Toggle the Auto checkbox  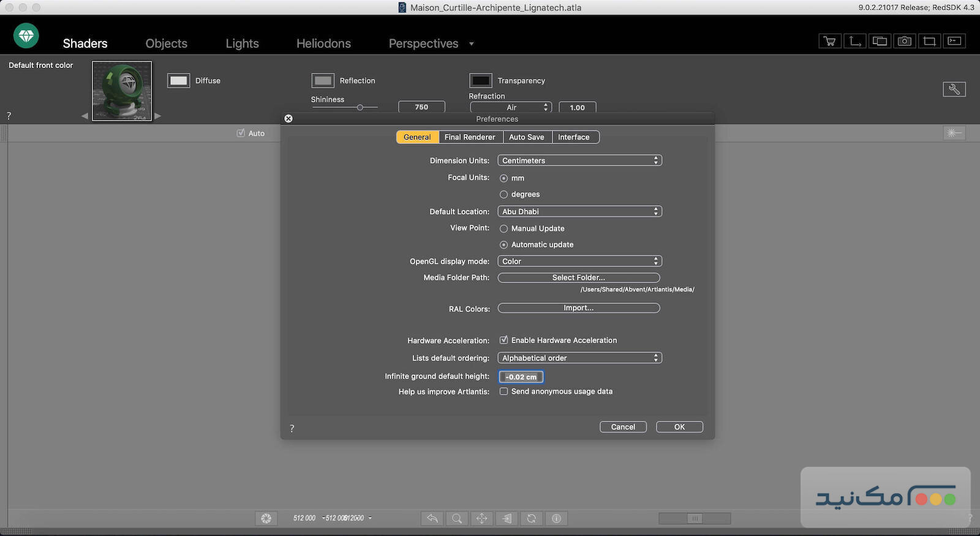click(241, 133)
